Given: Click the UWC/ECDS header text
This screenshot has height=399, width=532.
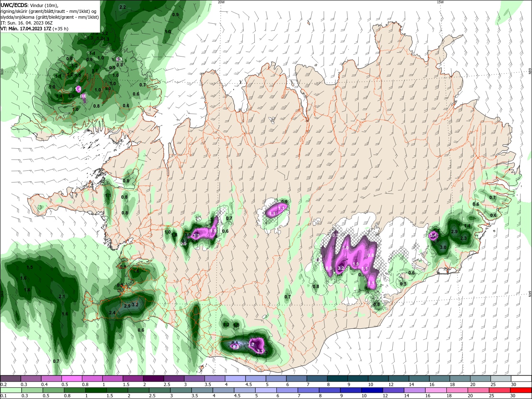Looking at the screenshot, I should 13,5.
